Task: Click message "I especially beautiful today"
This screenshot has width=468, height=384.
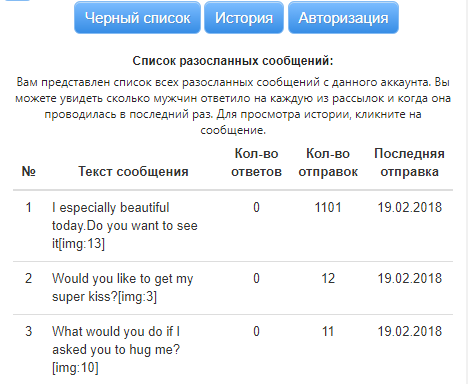Action: [x=125, y=226]
